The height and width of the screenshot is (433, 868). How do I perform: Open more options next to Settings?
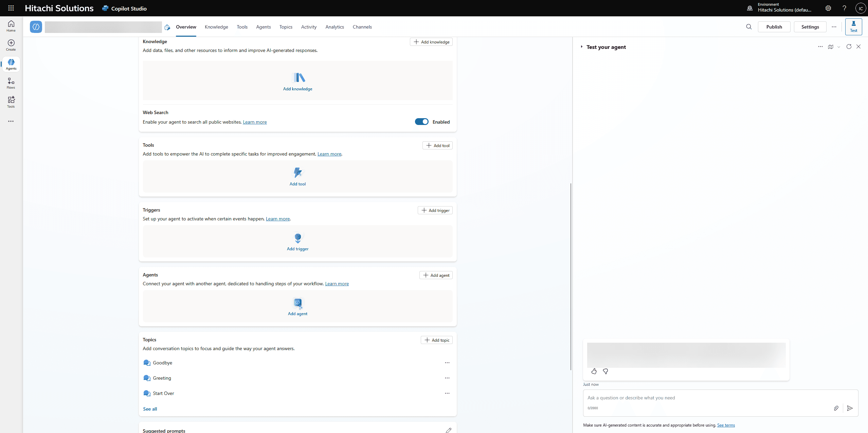coord(834,27)
